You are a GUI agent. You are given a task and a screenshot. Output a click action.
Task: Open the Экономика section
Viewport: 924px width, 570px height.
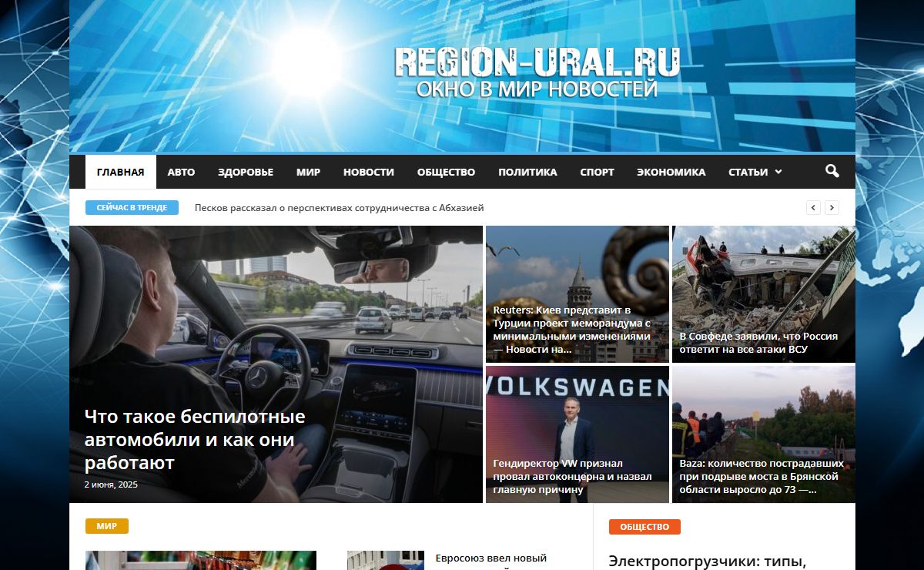671,172
